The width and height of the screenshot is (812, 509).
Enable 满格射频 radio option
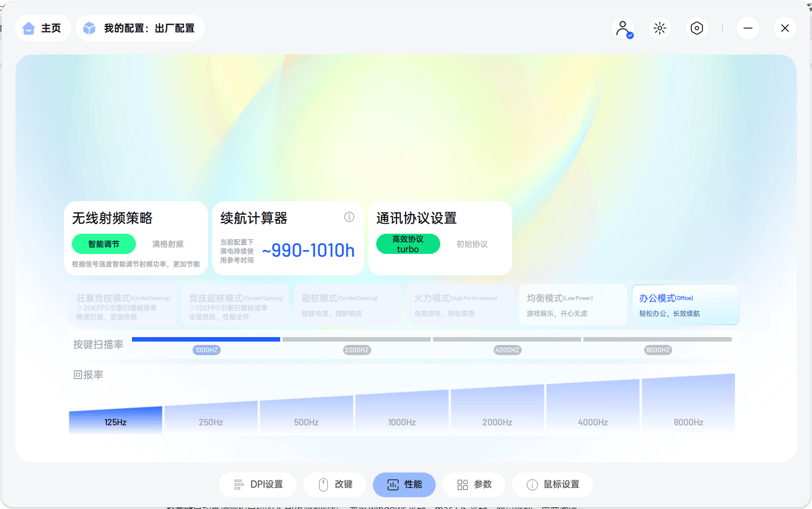(x=167, y=244)
